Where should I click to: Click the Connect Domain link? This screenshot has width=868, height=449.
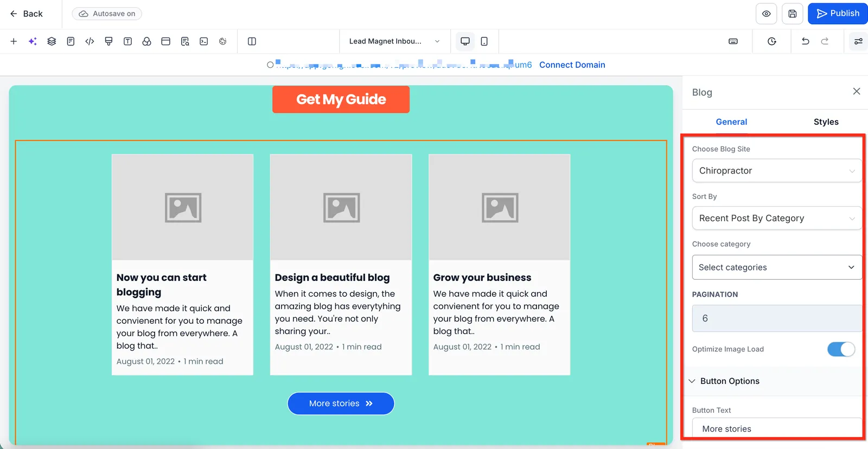(x=572, y=65)
